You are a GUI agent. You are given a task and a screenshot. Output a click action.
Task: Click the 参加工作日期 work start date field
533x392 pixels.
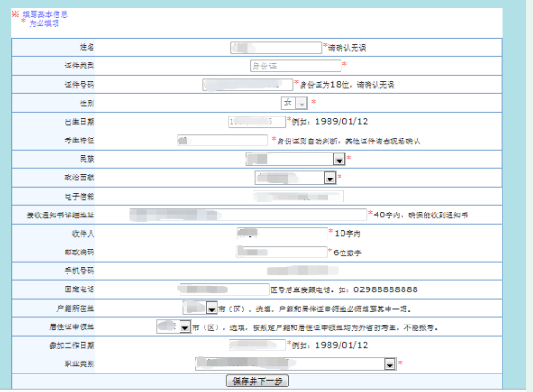click(x=257, y=345)
